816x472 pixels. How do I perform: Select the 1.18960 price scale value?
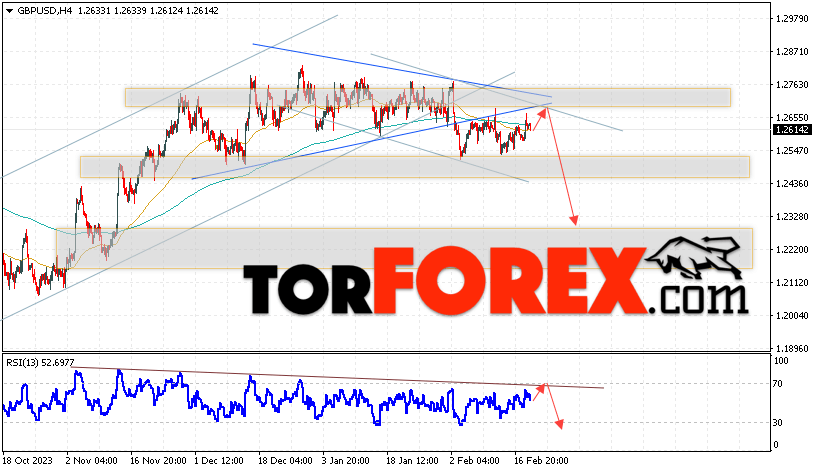point(792,349)
